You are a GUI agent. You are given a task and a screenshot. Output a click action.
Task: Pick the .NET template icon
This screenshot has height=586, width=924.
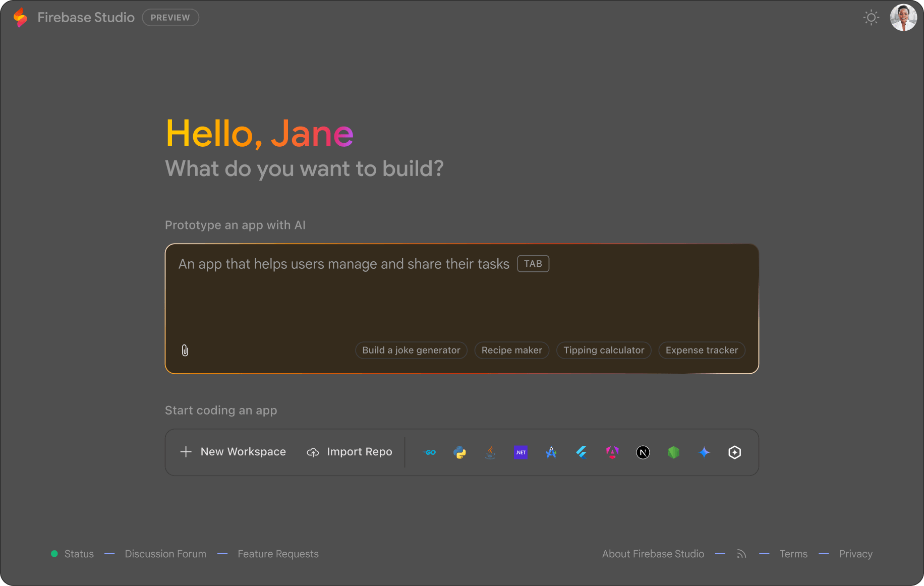[521, 452]
